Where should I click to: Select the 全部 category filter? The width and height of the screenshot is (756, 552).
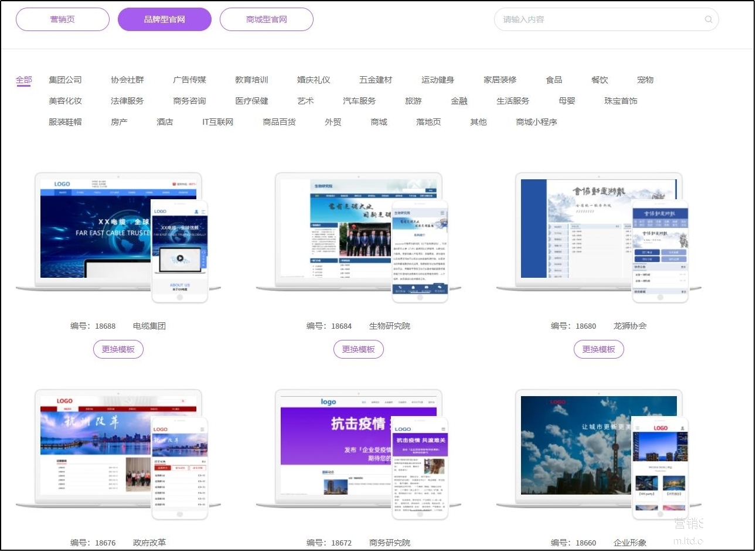coord(24,80)
